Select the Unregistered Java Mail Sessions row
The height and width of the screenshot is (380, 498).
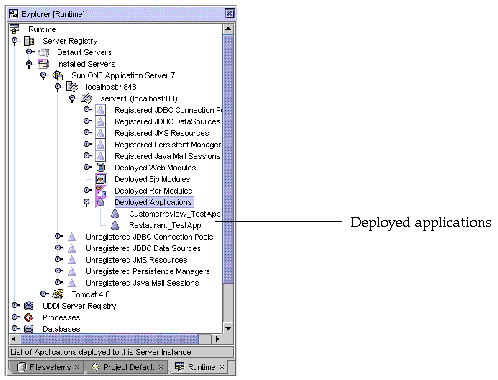142,283
